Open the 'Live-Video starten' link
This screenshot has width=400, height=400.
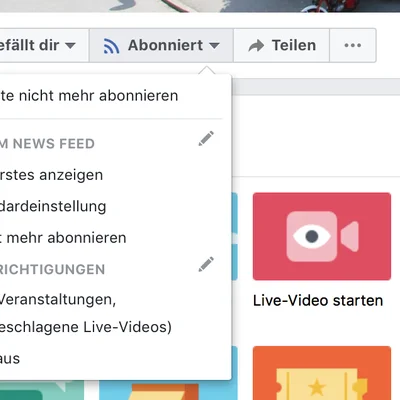pos(318,300)
